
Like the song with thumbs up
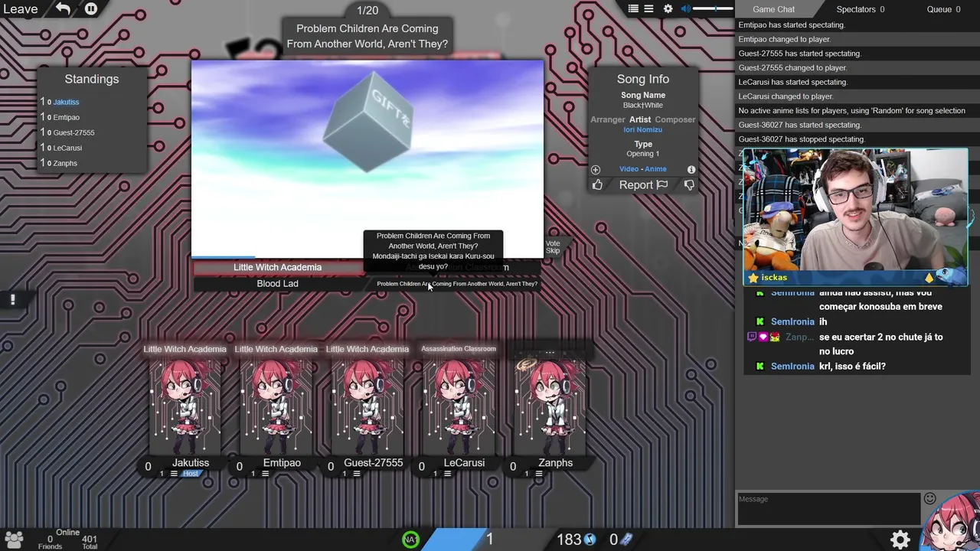[x=597, y=185]
